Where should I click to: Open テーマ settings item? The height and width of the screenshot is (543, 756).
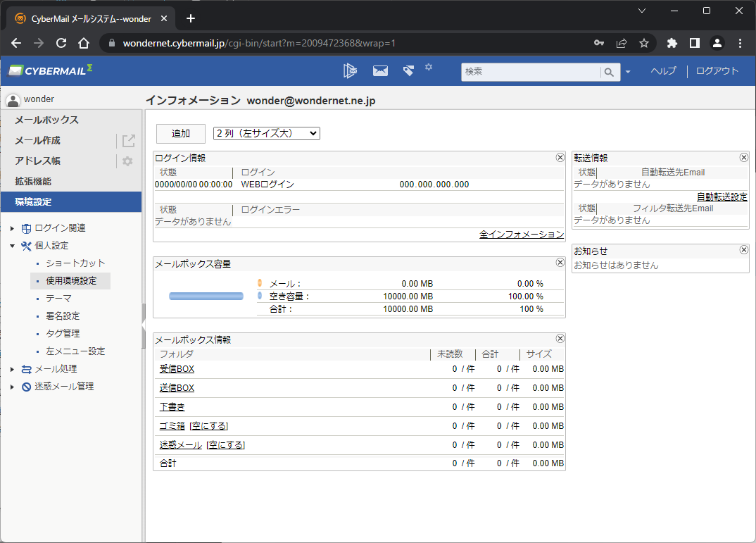tap(58, 299)
